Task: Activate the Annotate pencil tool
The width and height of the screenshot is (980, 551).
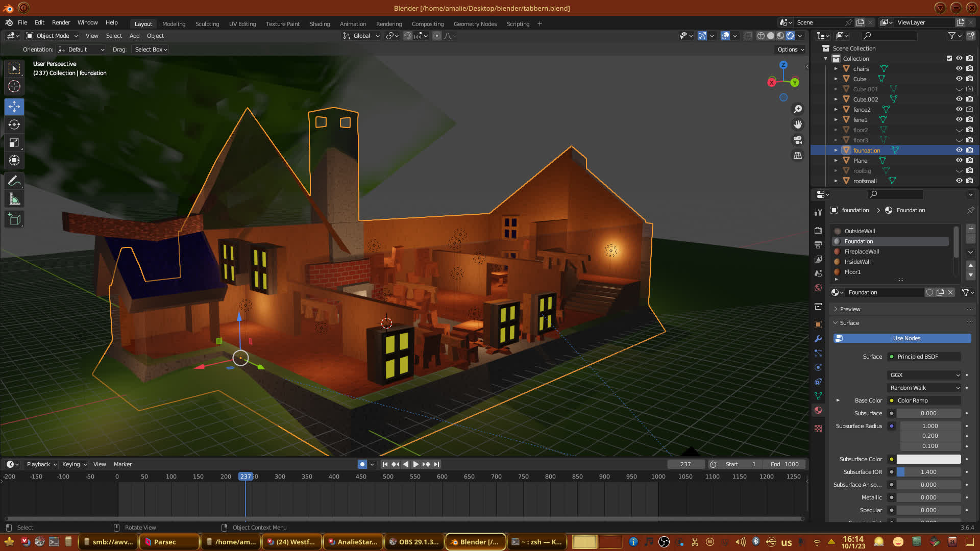Action: tap(14, 181)
